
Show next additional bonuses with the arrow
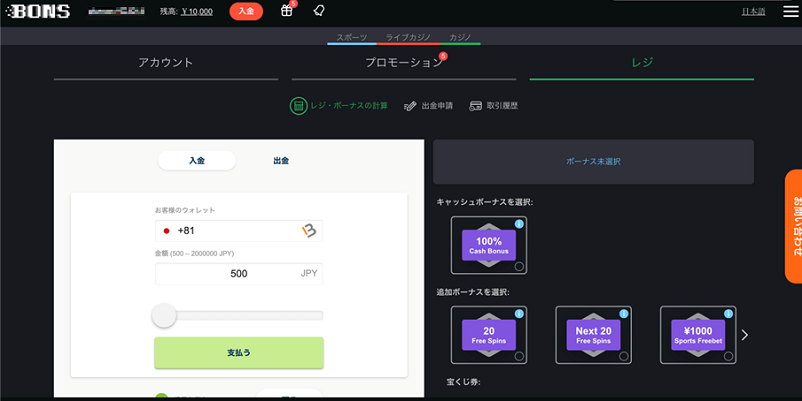point(745,335)
